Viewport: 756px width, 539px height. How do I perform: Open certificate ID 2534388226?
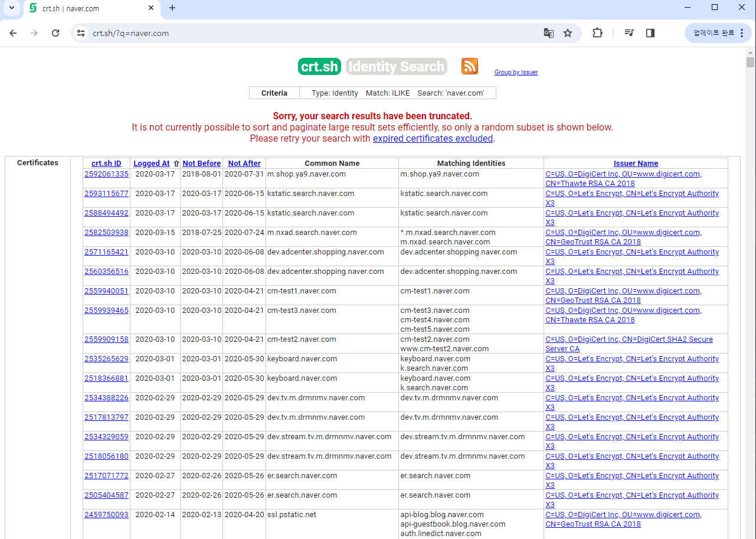click(x=106, y=398)
